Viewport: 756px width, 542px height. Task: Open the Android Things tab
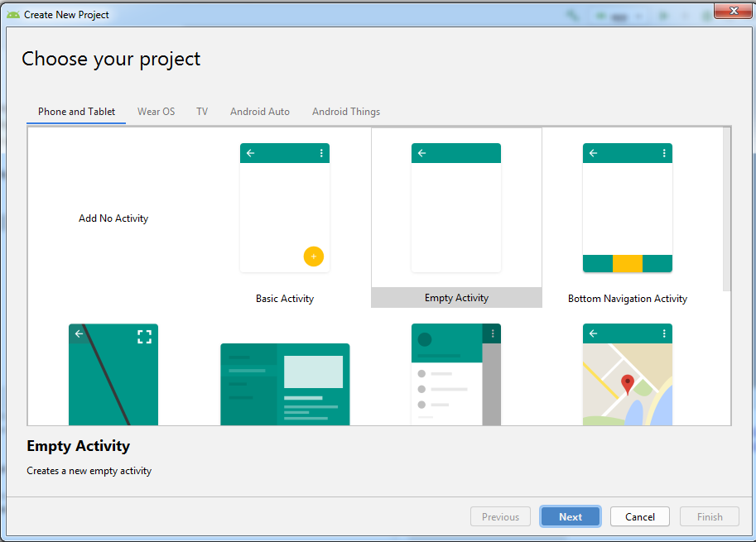(346, 112)
